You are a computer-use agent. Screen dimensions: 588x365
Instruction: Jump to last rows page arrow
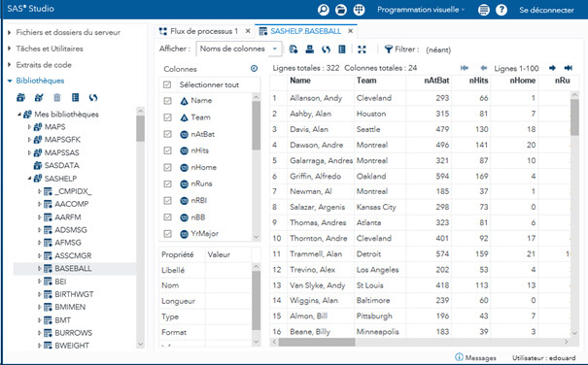(569, 68)
